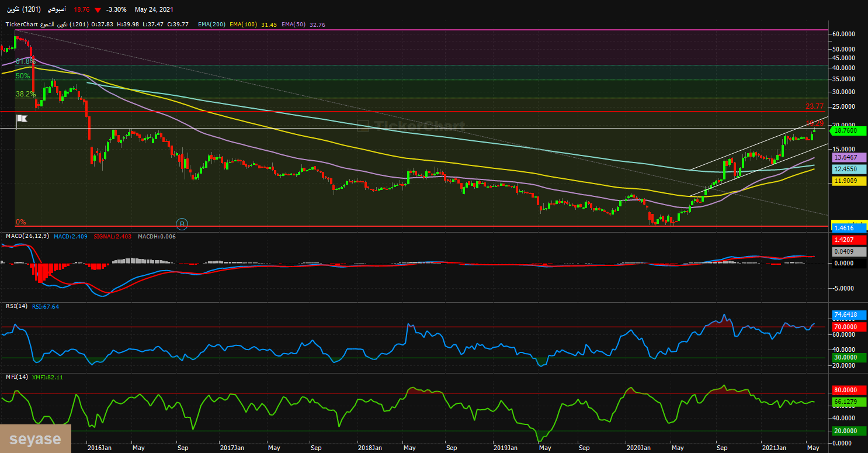Click the red 70.0000 RSI overbought tag
Viewport: 868px width, 453px height.
click(x=846, y=327)
